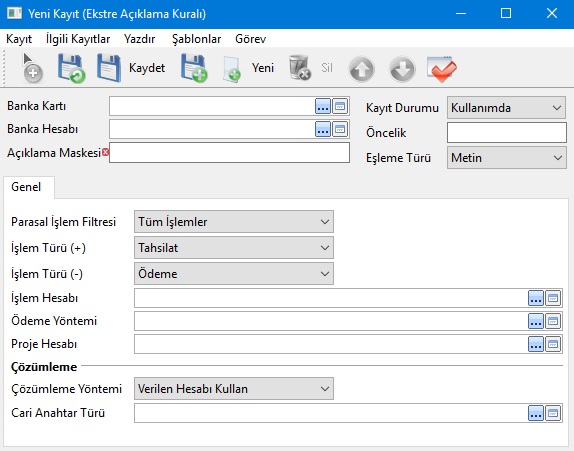Image resolution: width=574 pixels, height=451 pixels.
Task: Click the up arrow toolbar button
Action: point(362,69)
